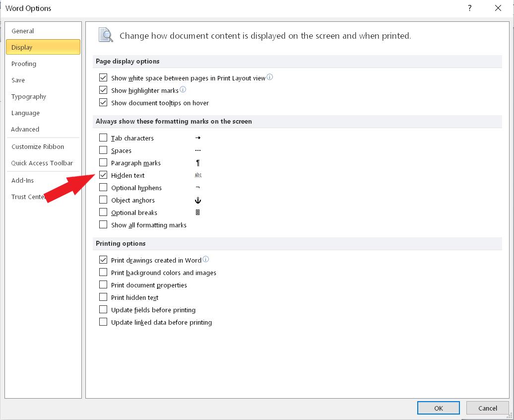Click the tab character arrow symbol
The image size is (514, 420).
coord(197,138)
